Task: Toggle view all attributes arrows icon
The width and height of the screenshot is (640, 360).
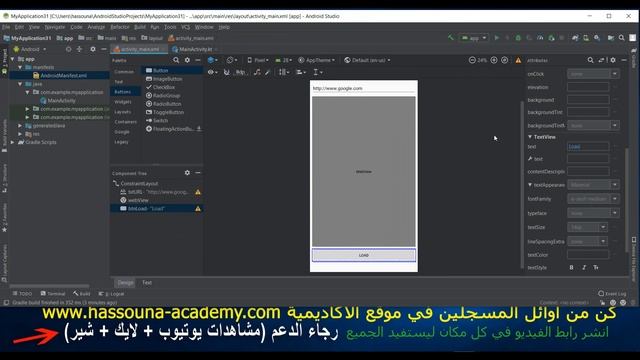Action: (x=601, y=60)
